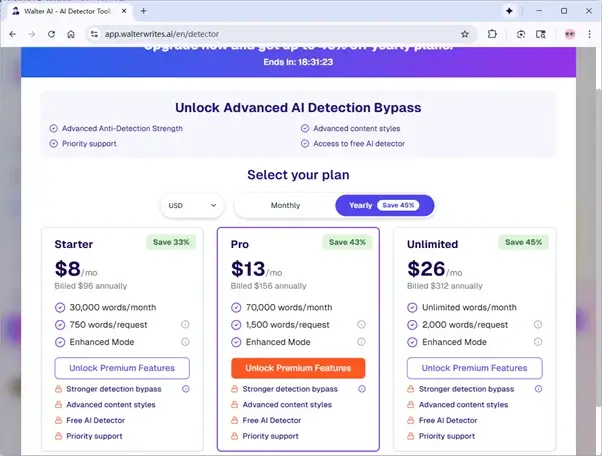The height and width of the screenshot is (456, 602).
Task: Click Unlock Premium Features for Starter plan
Action: tap(122, 368)
